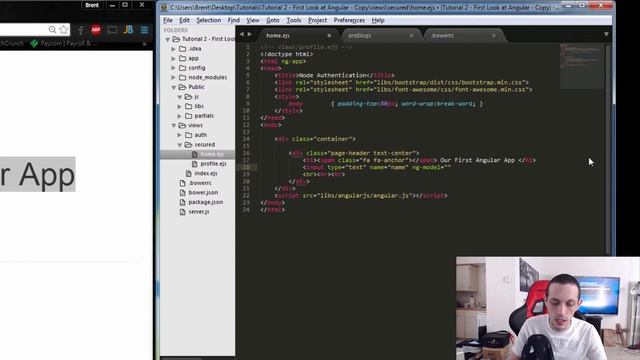640x360 pixels.
Task: Click line number 22 in gutter
Action: tap(246, 196)
